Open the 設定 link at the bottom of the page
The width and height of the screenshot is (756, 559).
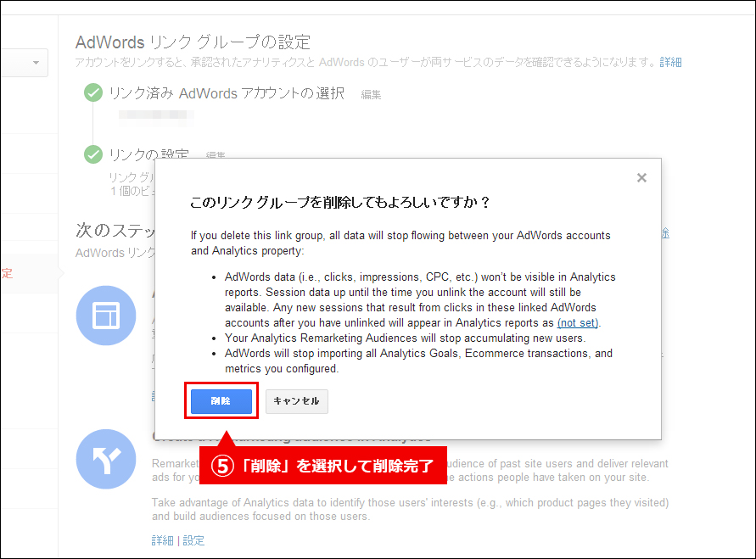point(193,540)
